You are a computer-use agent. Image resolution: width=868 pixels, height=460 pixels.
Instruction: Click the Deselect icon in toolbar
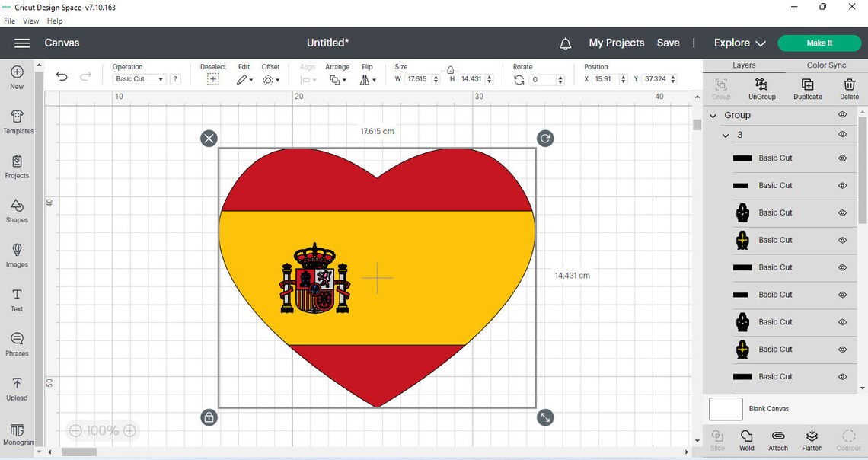pos(213,79)
